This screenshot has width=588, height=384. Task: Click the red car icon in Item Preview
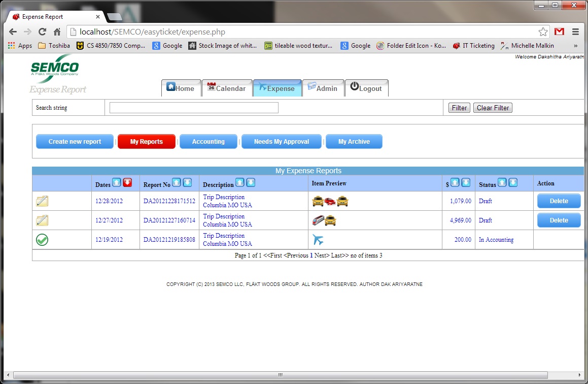point(330,201)
